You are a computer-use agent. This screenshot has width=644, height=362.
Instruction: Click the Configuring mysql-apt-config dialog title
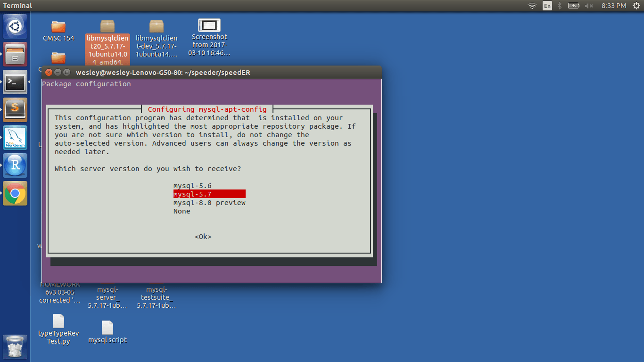pos(207,109)
